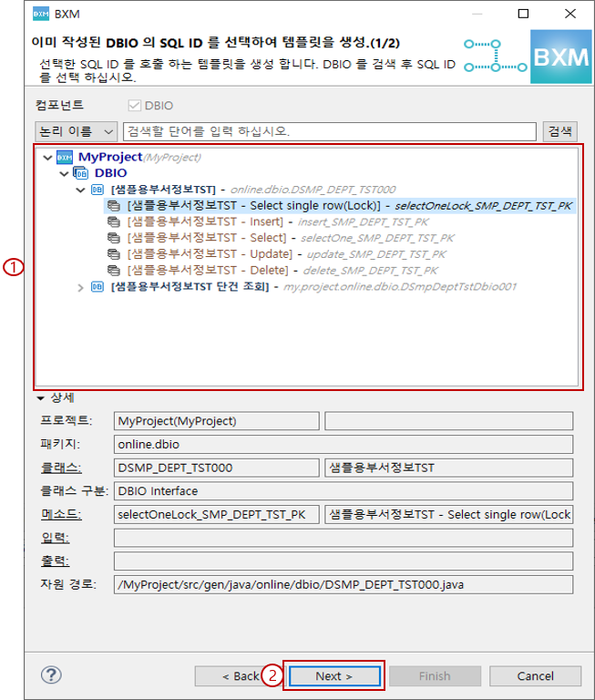Click DB icon of DSmpDeptTstDbio001 node
The width and height of the screenshot is (595, 700).
click(x=97, y=286)
